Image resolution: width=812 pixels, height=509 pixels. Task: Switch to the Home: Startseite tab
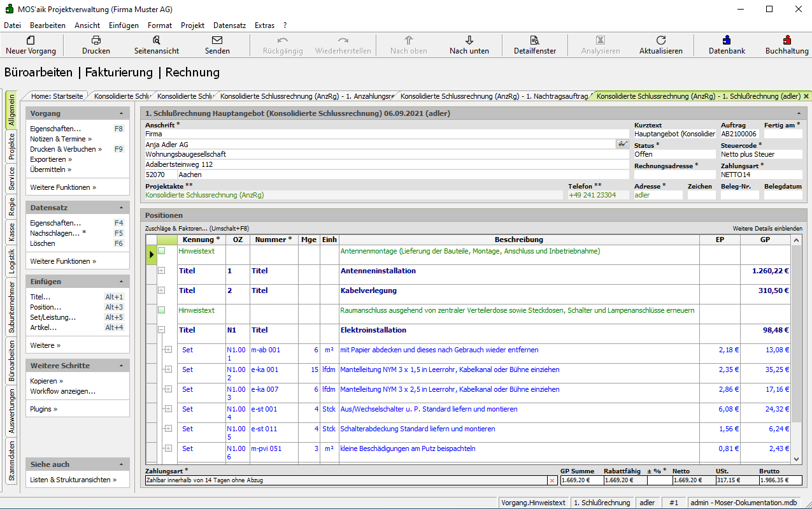click(57, 96)
